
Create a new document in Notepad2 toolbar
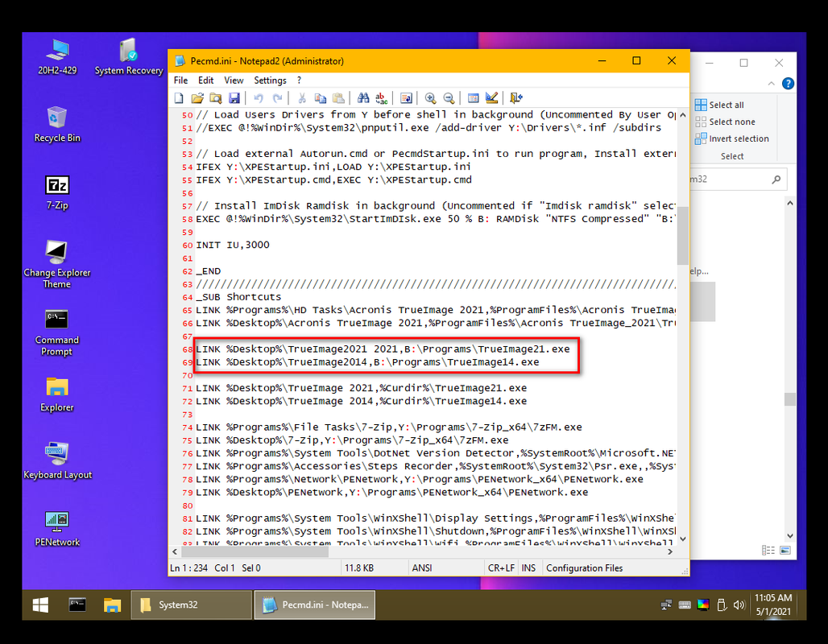tap(179, 98)
